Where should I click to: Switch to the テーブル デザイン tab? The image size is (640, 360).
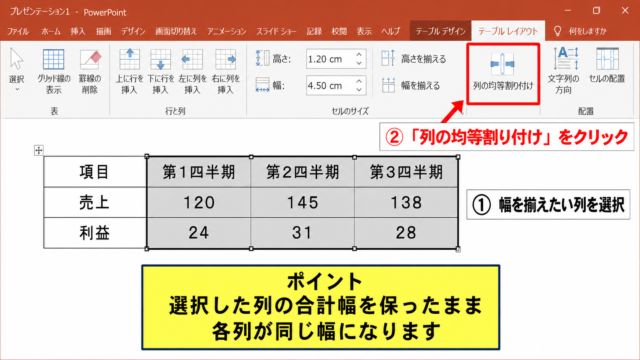point(440,31)
